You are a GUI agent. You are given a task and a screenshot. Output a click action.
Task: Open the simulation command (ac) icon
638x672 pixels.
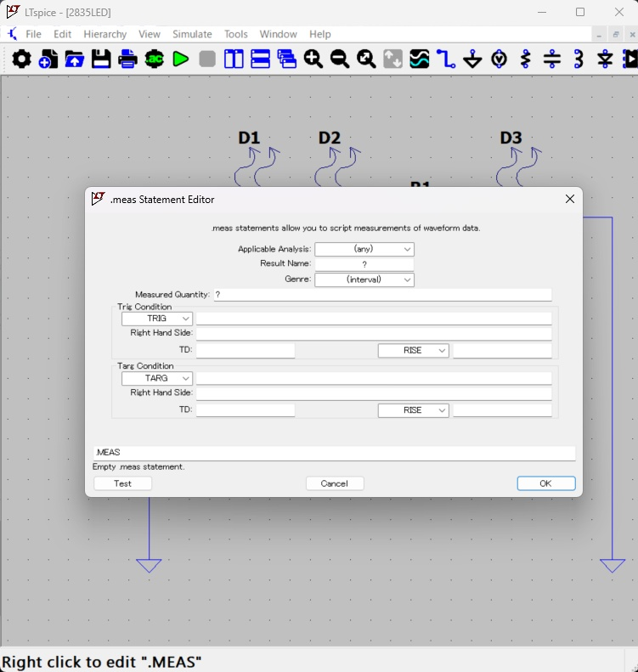point(155,59)
